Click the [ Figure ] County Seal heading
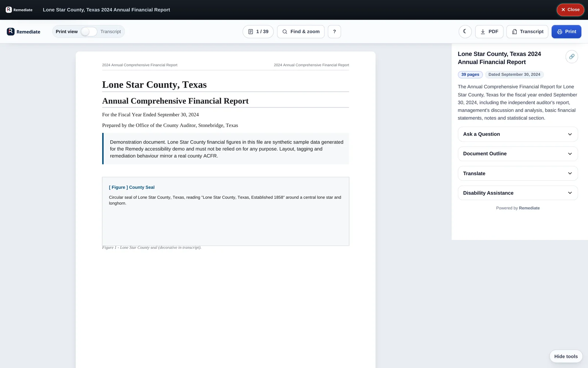588x368 pixels. click(132, 187)
